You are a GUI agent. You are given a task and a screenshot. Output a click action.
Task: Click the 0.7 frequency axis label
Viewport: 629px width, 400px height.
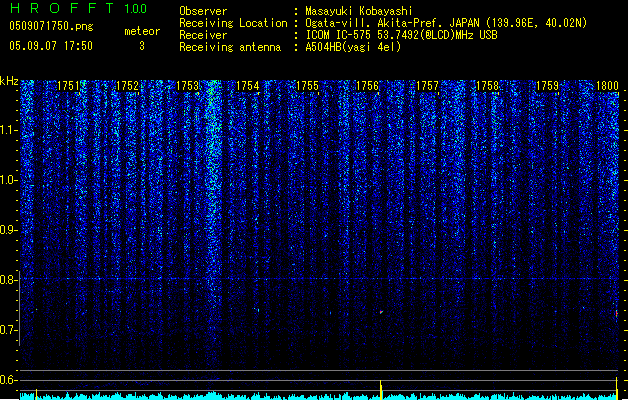8,330
